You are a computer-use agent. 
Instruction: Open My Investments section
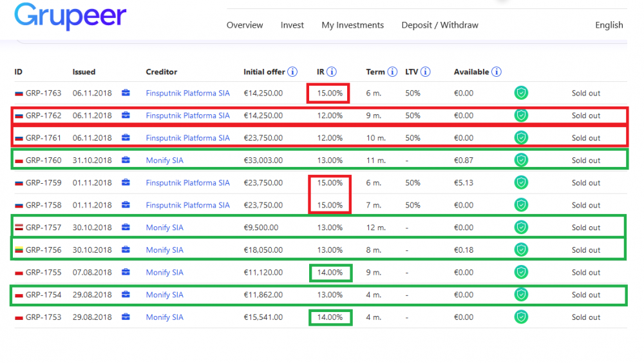(x=352, y=25)
